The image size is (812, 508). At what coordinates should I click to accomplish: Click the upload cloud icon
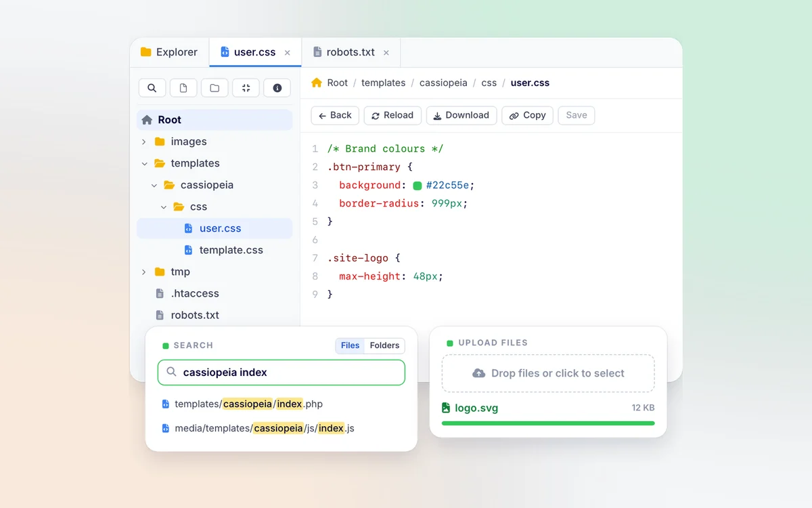point(479,373)
